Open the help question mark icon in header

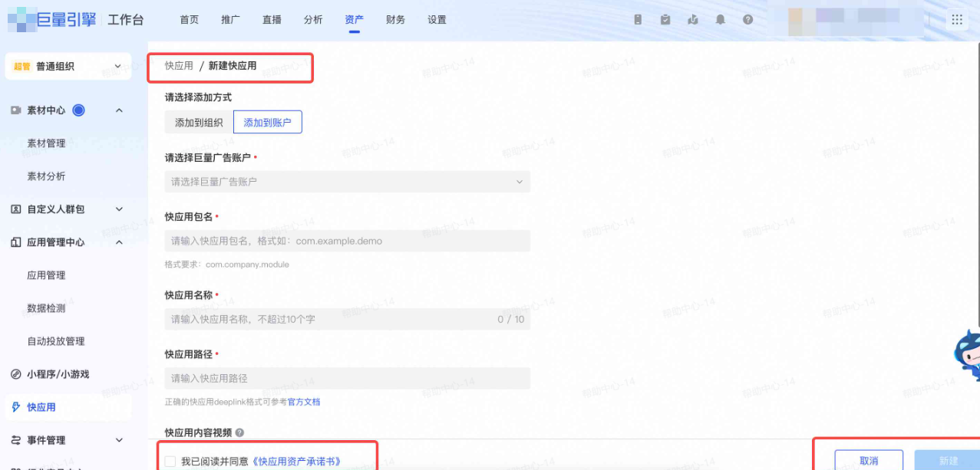[x=747, y=20]
